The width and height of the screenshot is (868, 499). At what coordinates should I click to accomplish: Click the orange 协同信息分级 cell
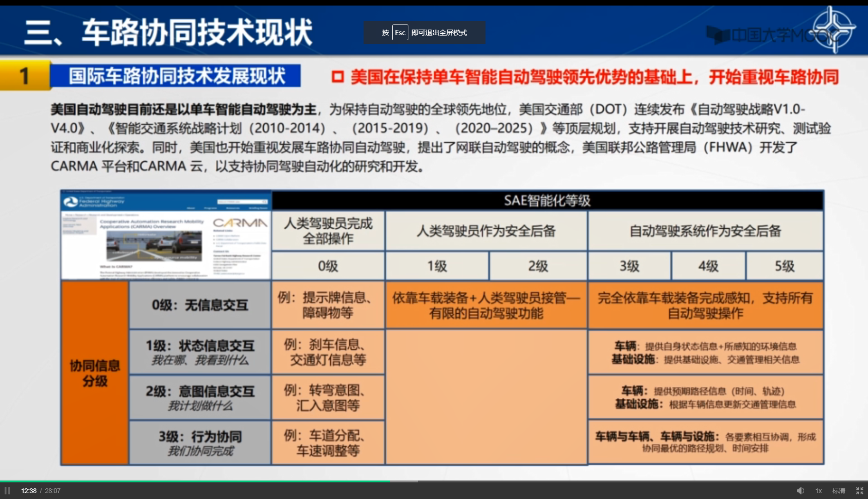click(95, 373)
